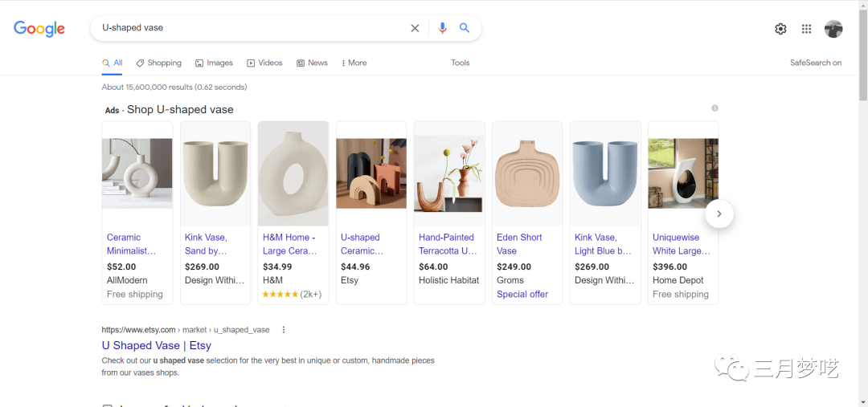Image resolution: width=868 pixels, height=407 pixels.
Task: Open Uniquewise White Large product link
Action: pyautogui.click(x=682, y=244)
